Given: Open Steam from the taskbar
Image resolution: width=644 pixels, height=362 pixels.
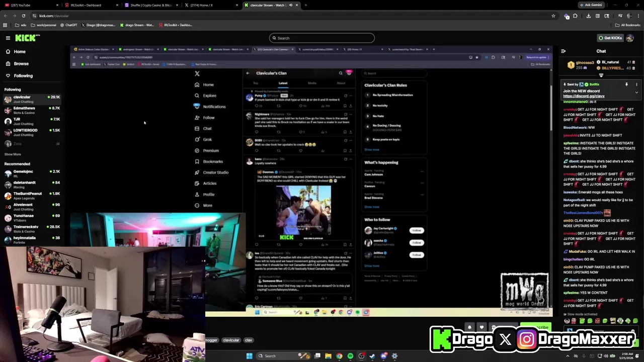Looking at the screenshot, I should [x=372, y=356].
